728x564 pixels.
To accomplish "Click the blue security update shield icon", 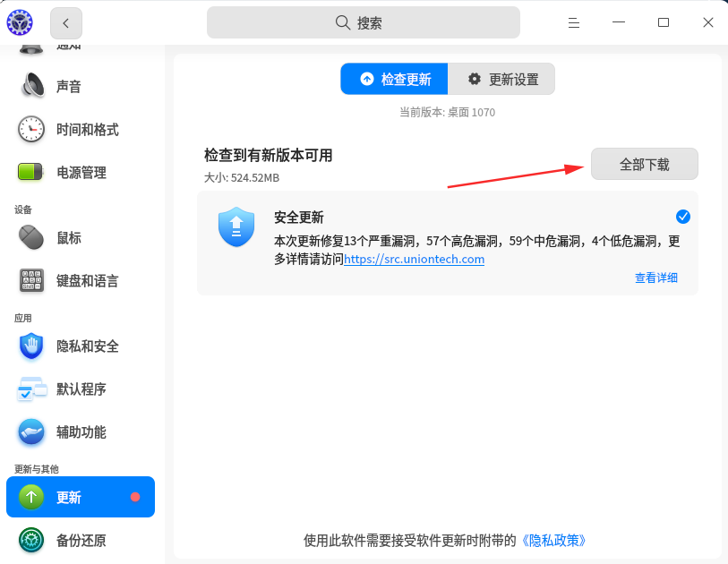I will click(236, 227).
